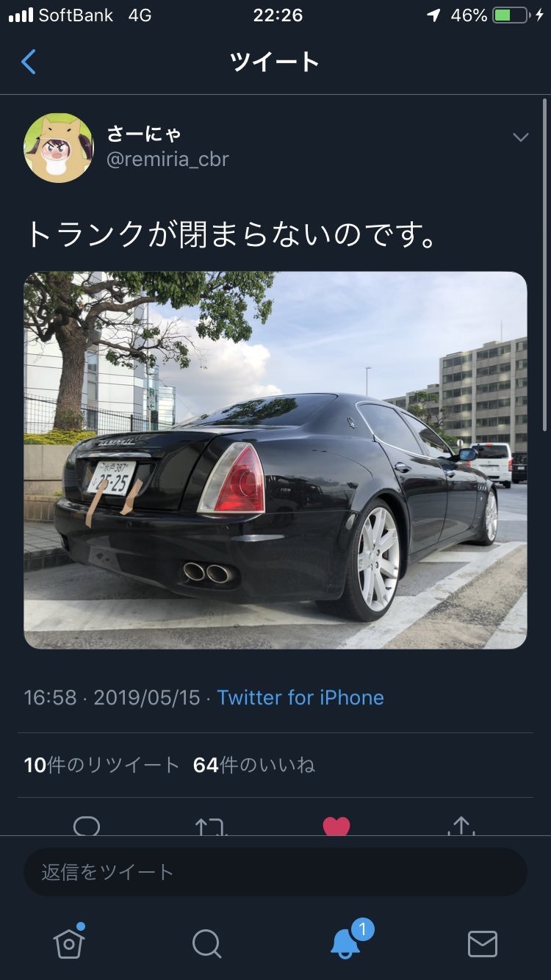Tap the さーにゃ display name
Viewport: 551px width, 980px height.
(144, 133)
